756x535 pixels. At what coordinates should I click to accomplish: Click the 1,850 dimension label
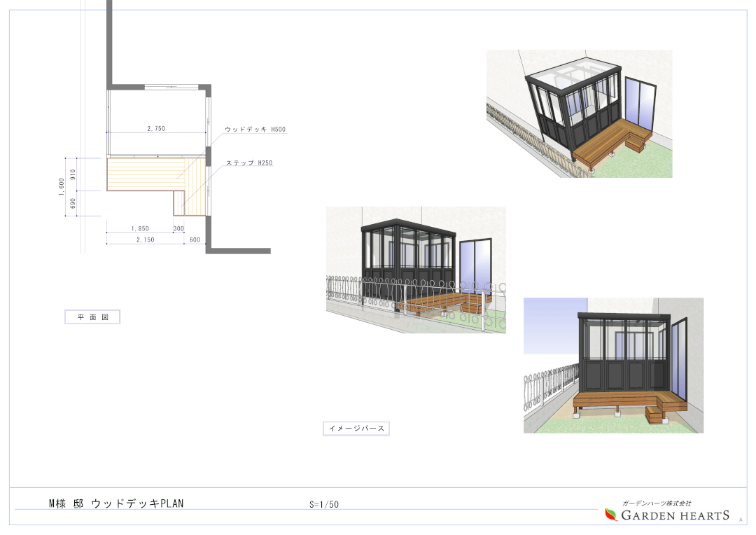pos(139,228)
